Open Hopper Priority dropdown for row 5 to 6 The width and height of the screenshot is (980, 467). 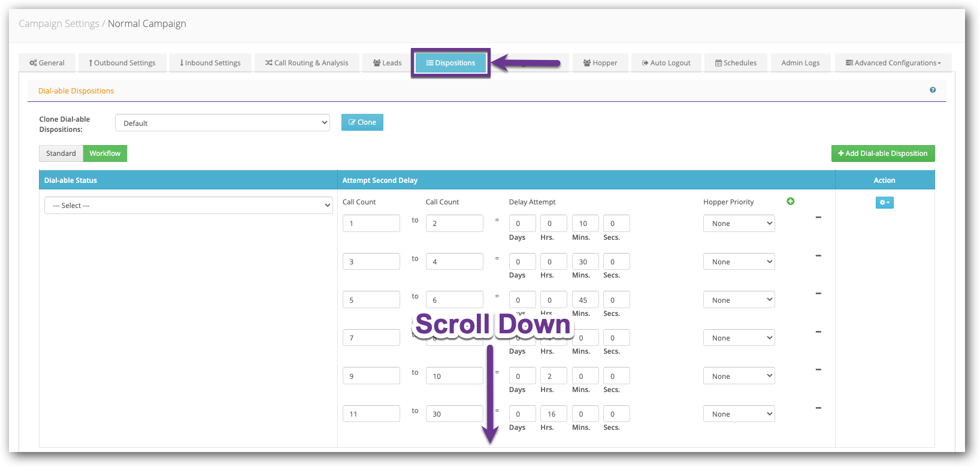click(739, 300)
